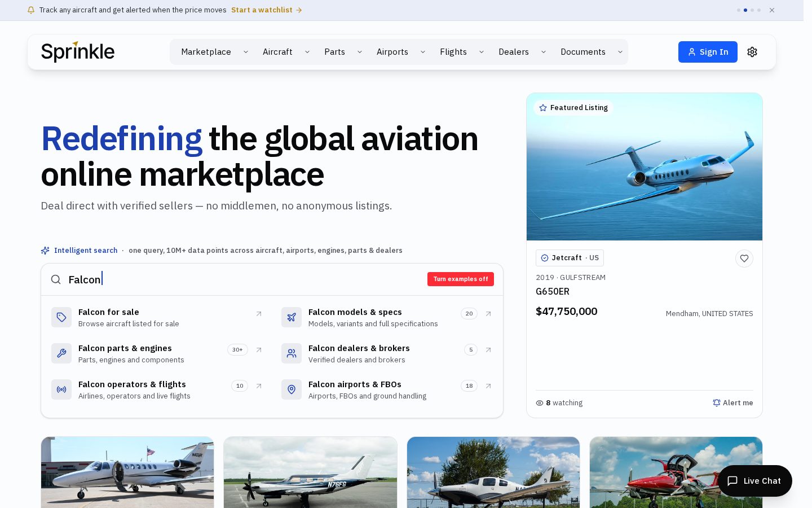Click the search magnifier icon

(x=56, y=279)
